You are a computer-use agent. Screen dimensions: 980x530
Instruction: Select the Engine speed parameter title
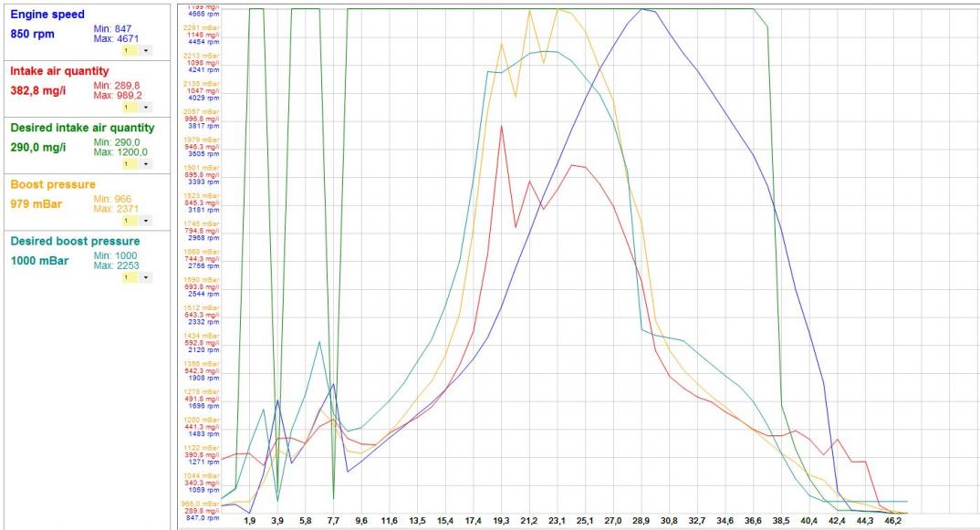[47, 15]
